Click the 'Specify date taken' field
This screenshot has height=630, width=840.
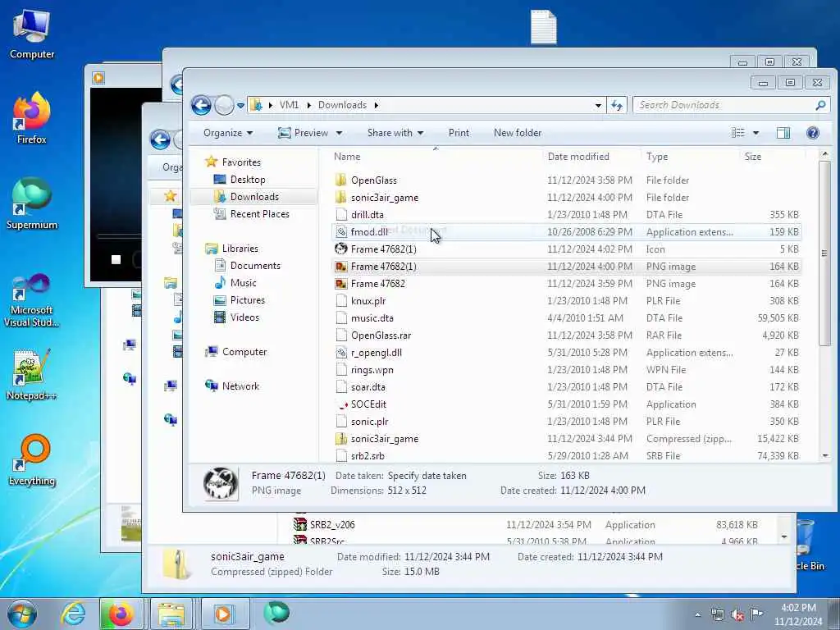[427, 476]
